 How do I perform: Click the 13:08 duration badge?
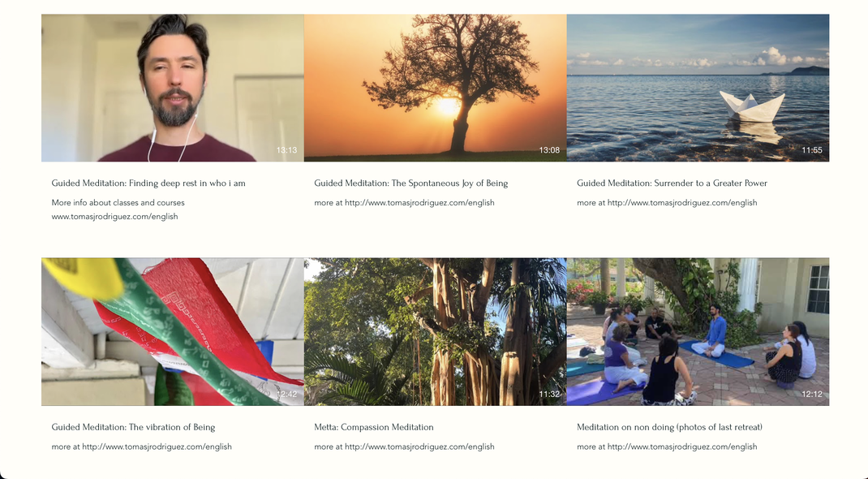point(549,150)
